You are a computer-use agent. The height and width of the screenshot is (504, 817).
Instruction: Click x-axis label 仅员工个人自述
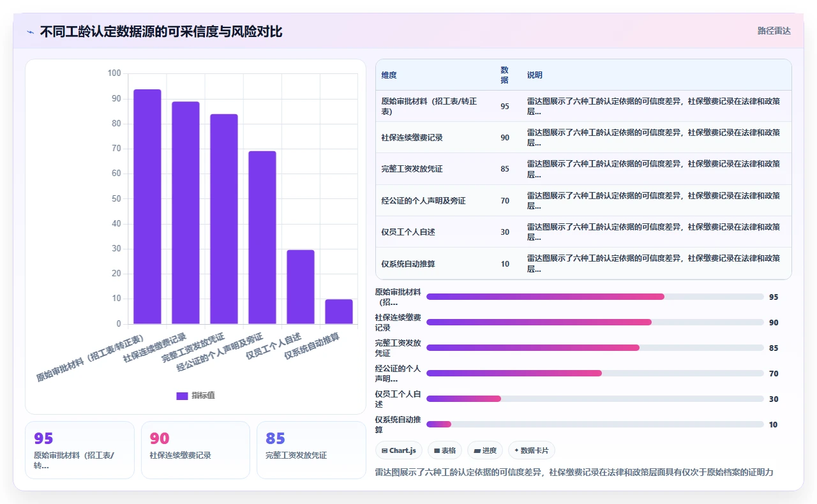273,346
